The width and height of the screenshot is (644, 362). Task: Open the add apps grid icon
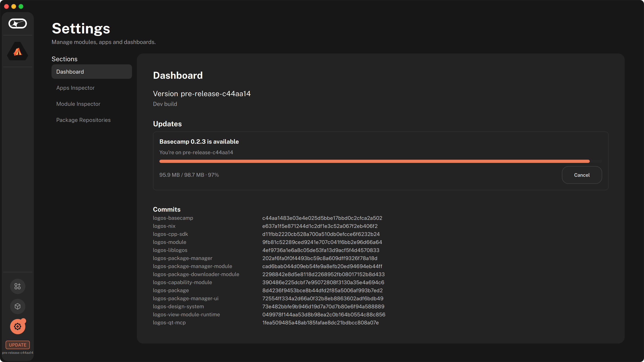click(18, 286)
